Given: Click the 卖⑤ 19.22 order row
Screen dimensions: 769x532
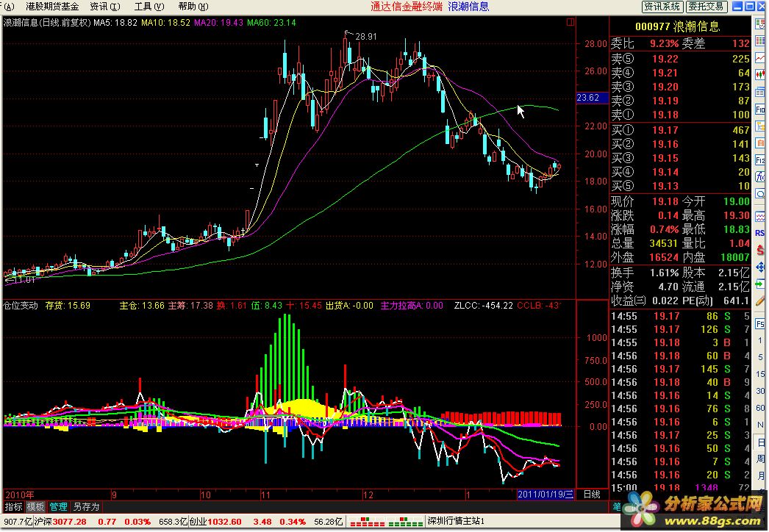Looking at the screenshot, I should pos(680,59).
